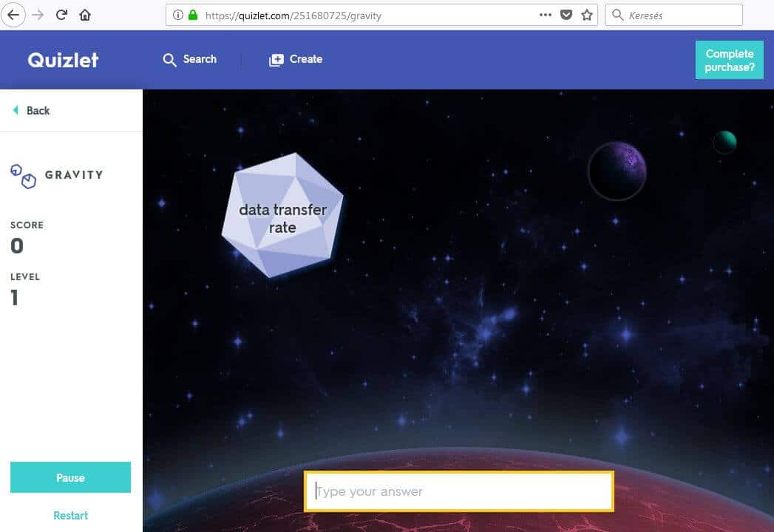This screenshot has height=532, width=774.
Task: Show site information icon in address bar
Action: tap(177, 16)
